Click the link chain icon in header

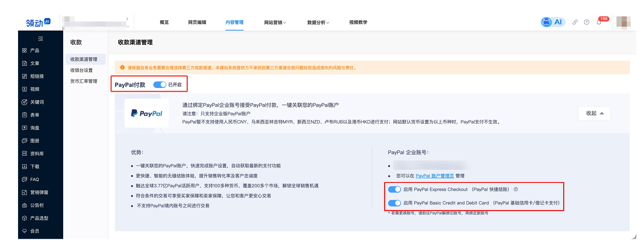tap(575, 22)
